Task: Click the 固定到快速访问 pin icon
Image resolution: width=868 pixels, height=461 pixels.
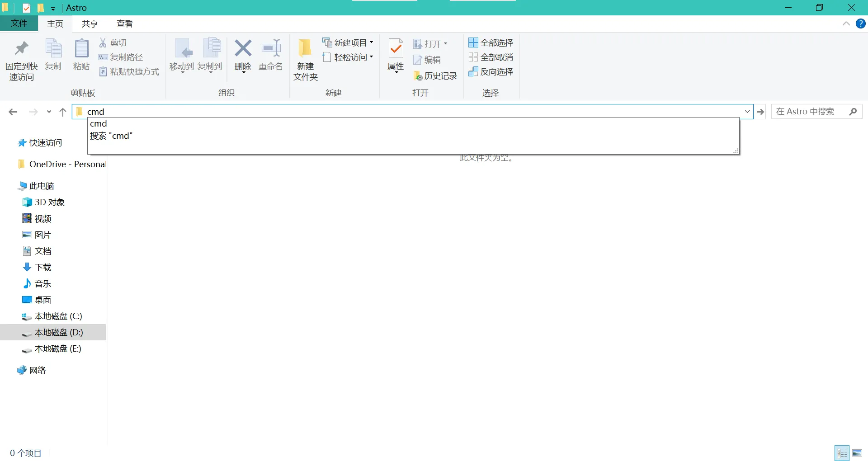Action: pos(21,48)
